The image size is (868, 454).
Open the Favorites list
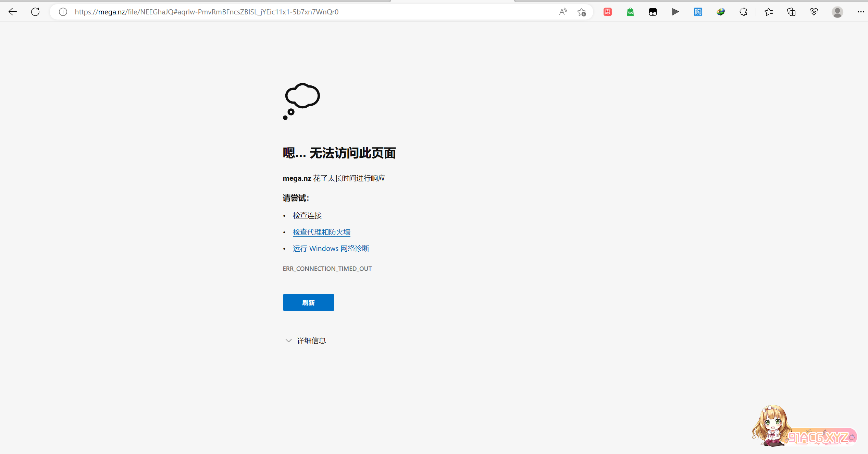coord(768,12)
